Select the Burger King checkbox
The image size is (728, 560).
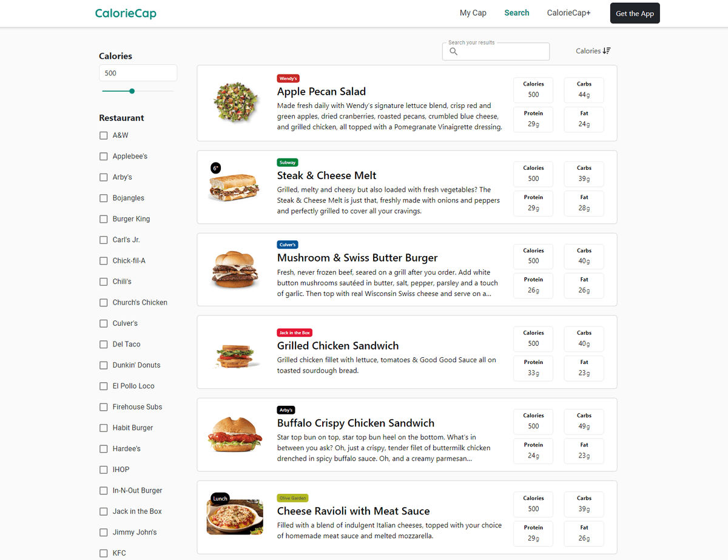pyautogui.click(x=104, y=219)
